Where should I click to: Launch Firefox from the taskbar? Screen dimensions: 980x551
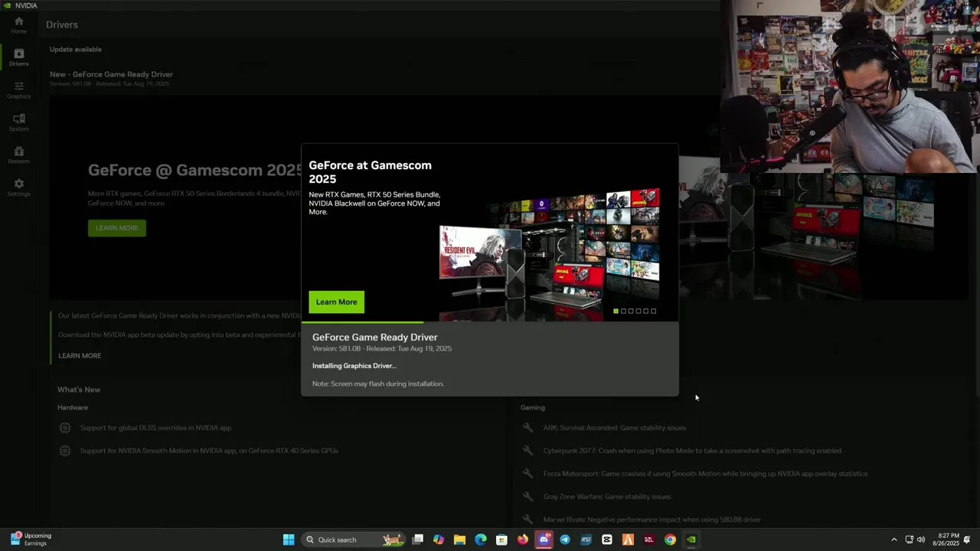523,540
